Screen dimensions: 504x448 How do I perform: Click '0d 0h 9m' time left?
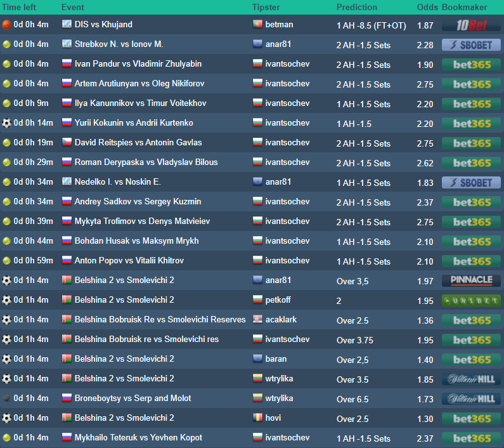pyautogui.click(x=31, y=103)
